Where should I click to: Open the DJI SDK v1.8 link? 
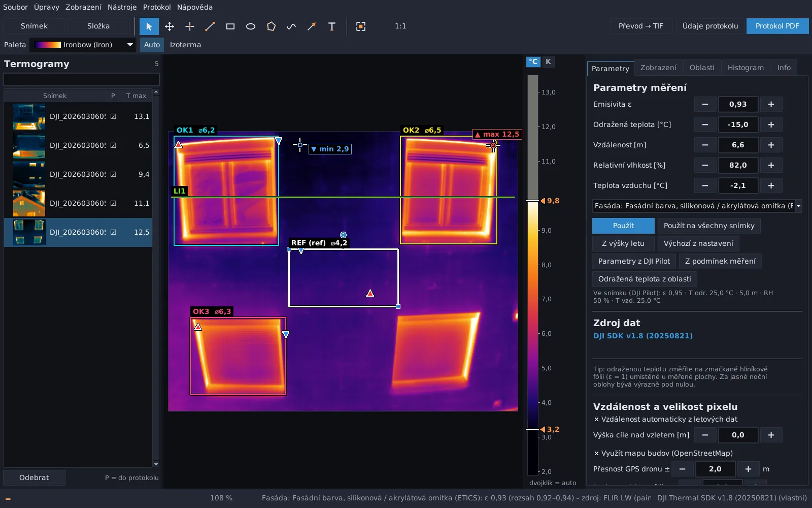pos(642,336)
